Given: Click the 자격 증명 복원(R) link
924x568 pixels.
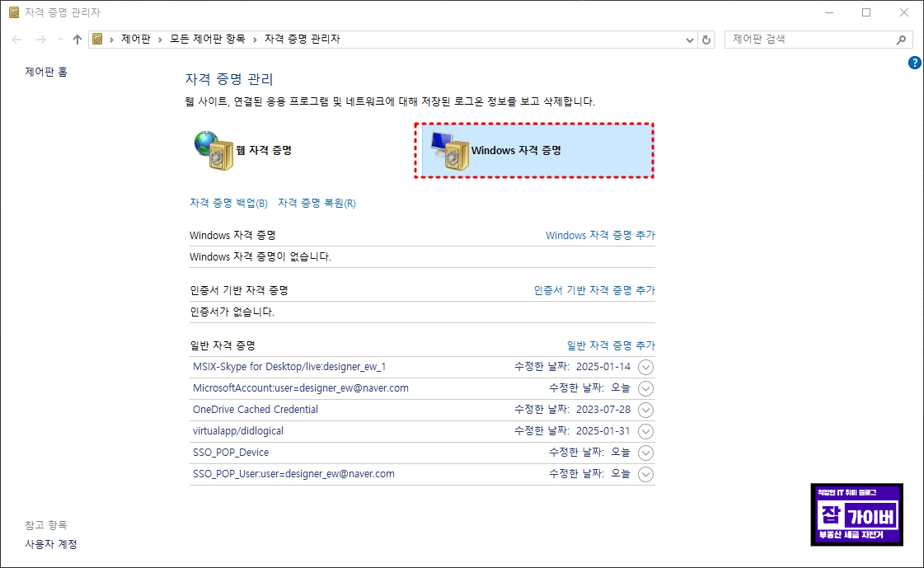Looking at the screenshot, I should [317, 204].
